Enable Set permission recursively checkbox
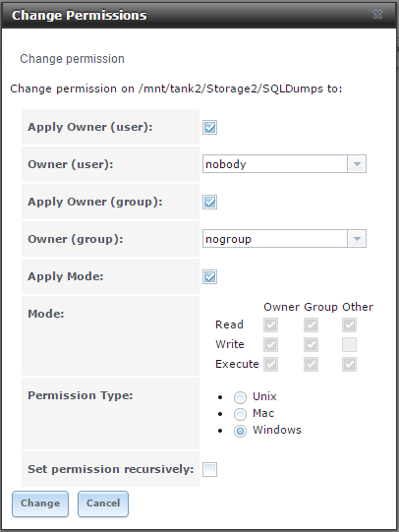This screenshot has width=399, height=532. [210, 470]
